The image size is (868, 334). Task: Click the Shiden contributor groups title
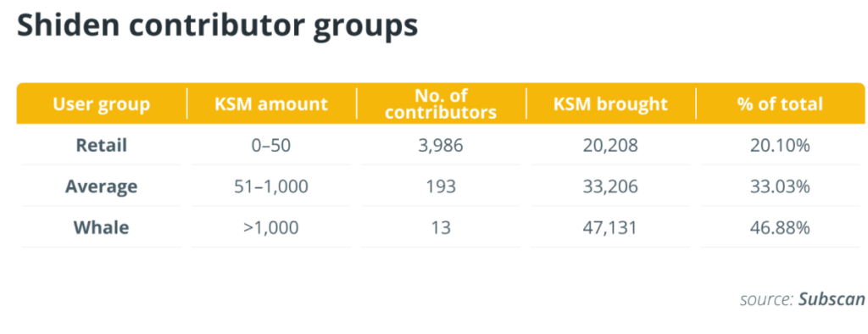(x=217, y=25)
